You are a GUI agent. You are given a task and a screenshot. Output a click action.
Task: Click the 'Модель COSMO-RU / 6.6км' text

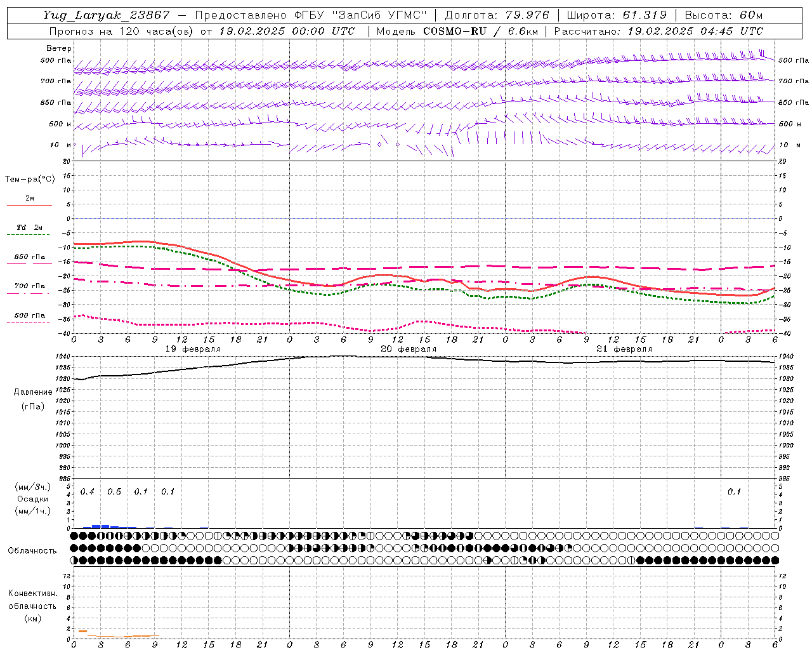click(x=457, y=31)
